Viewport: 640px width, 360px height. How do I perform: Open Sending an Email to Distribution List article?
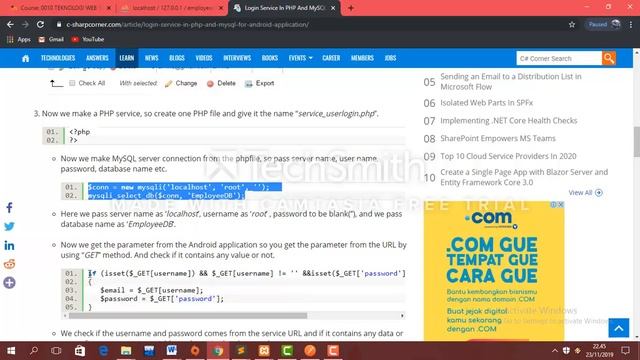511,82
